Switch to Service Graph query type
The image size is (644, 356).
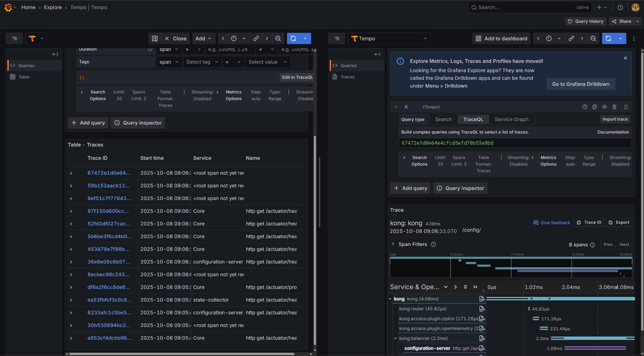[511, 119]
